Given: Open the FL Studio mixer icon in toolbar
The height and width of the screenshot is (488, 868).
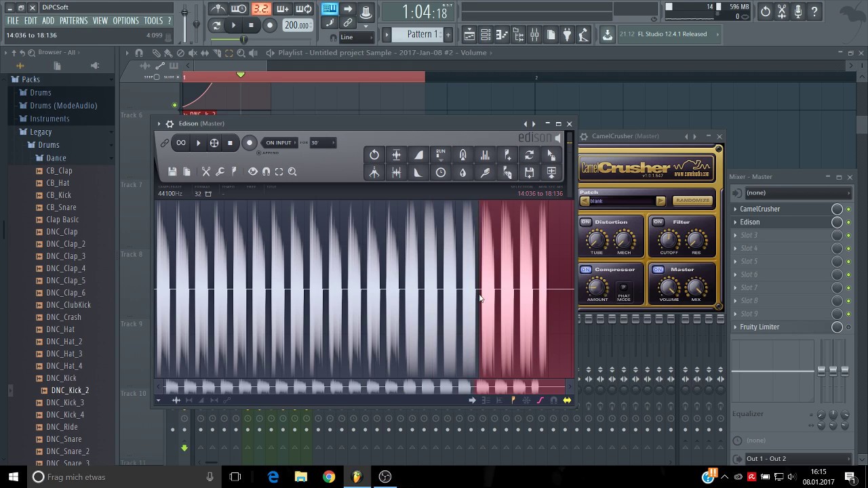Looking at the screenshot, I should 535,35.
